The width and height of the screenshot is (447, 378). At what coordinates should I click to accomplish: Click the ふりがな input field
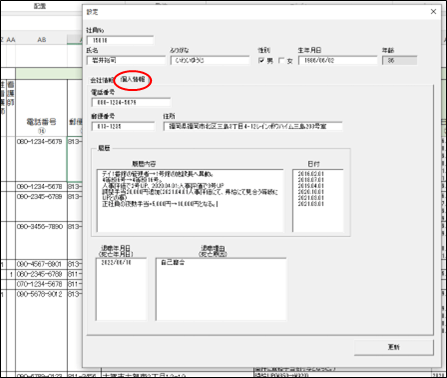tap(210, 60)
